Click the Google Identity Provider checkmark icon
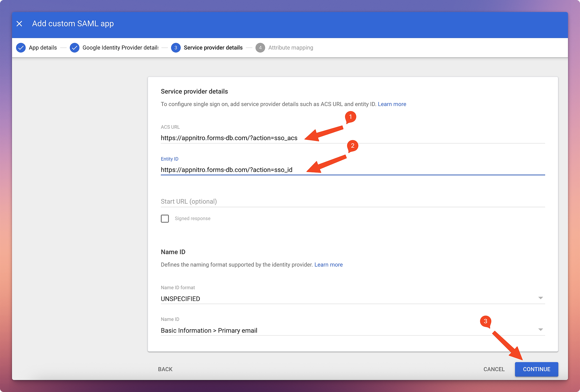This screenshot has width=580, height=392. pyautogui.click(x=74, y=48)
